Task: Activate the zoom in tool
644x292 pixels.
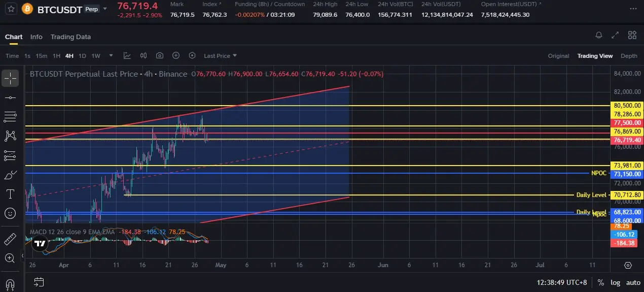Action: 10,258
